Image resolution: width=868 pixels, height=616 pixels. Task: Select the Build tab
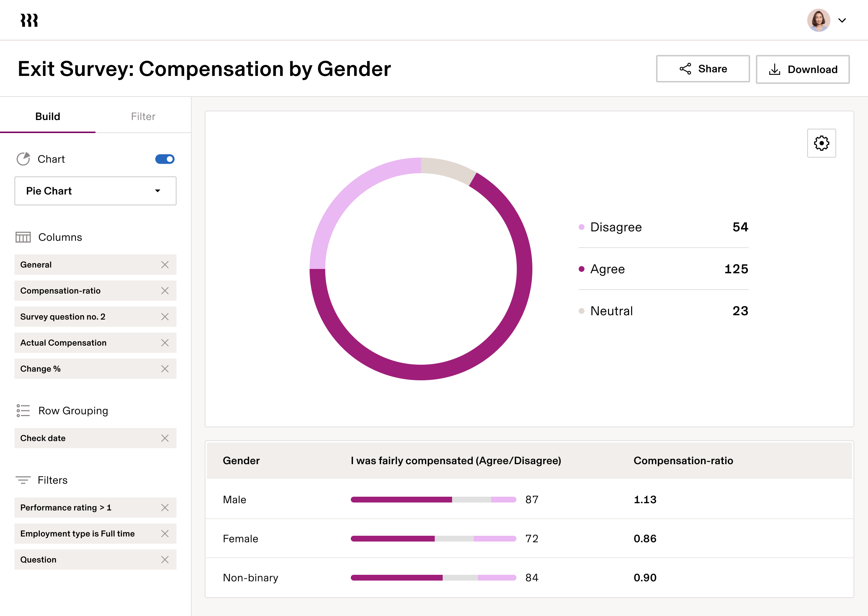(x=48, y=116)
